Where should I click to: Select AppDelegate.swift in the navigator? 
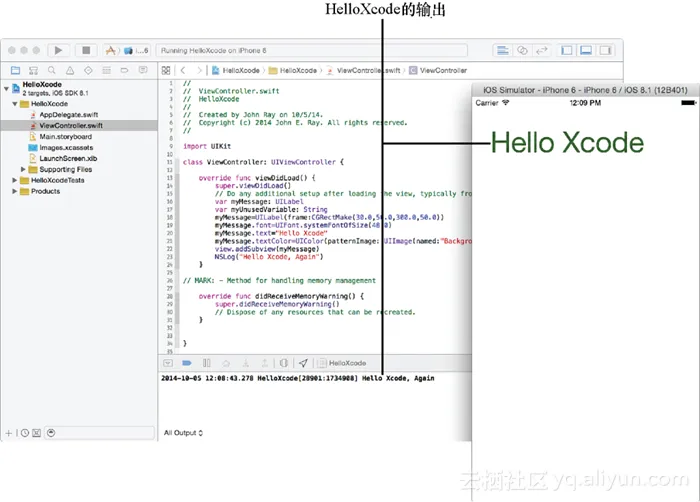pyautogui.click(x=70, y=115)
